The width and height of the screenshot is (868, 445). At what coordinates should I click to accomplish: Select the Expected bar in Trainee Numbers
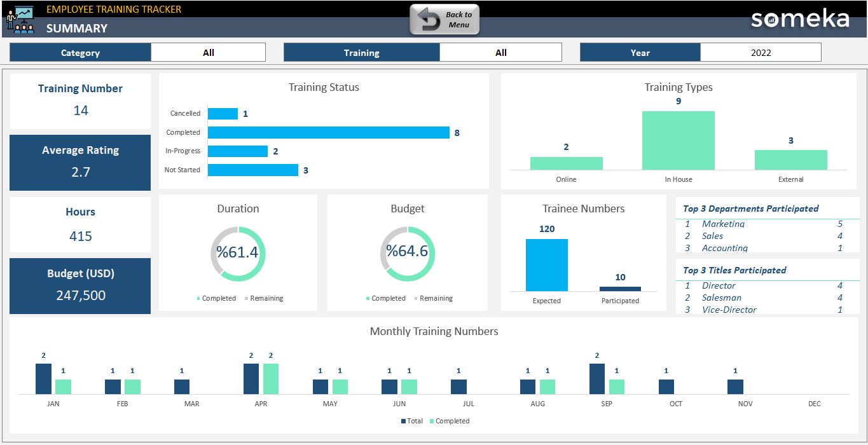(x=546, y=264)
